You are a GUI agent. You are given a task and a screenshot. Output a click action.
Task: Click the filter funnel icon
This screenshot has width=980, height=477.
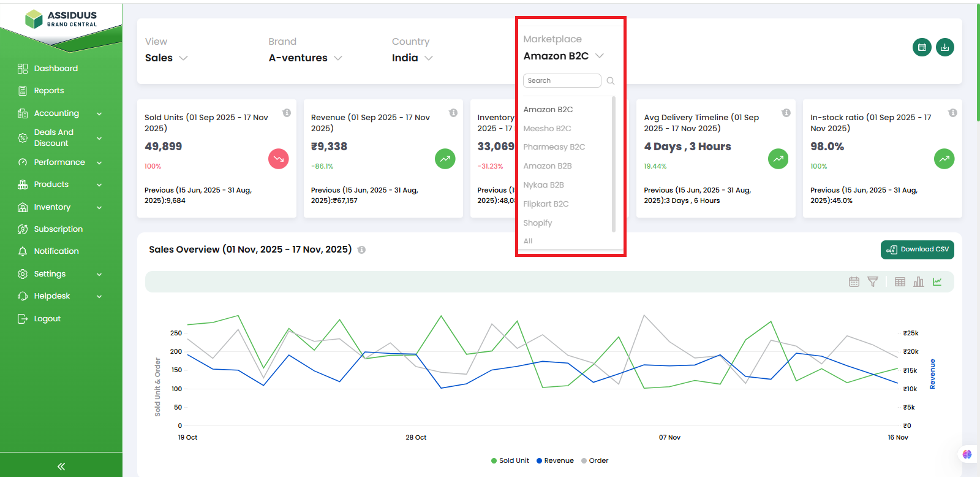(873, 282)
